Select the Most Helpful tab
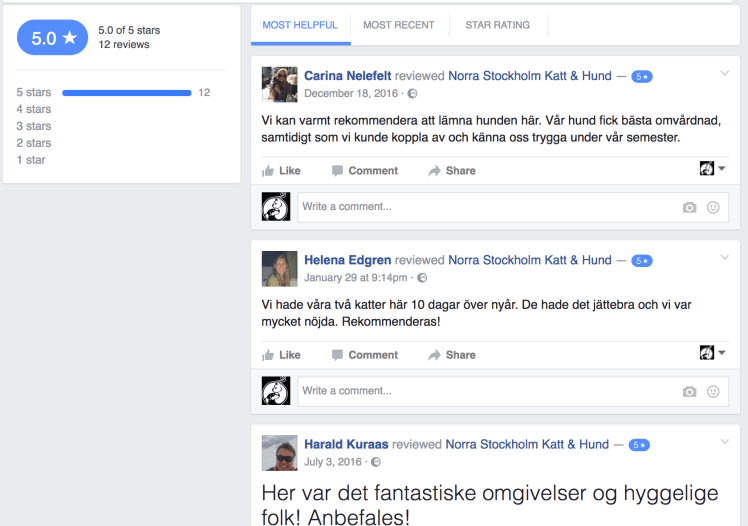The image size is (748, 526). point(300,25)
